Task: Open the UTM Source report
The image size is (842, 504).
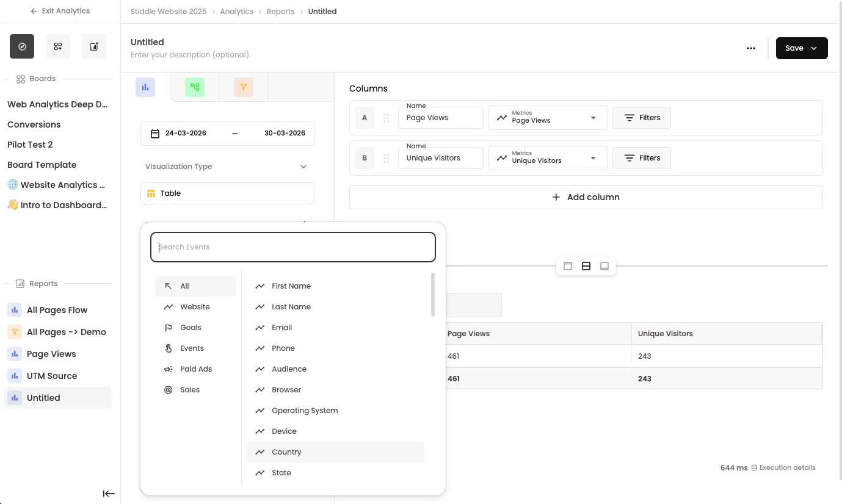Action: pyautogui.click(x=57, y=376)
